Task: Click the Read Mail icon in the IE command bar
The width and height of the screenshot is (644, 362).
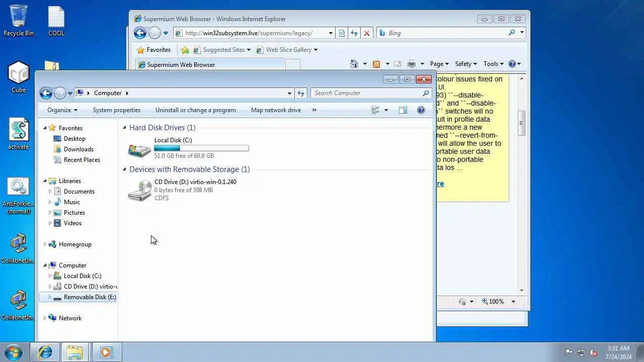Action: (x=397, y=64)
